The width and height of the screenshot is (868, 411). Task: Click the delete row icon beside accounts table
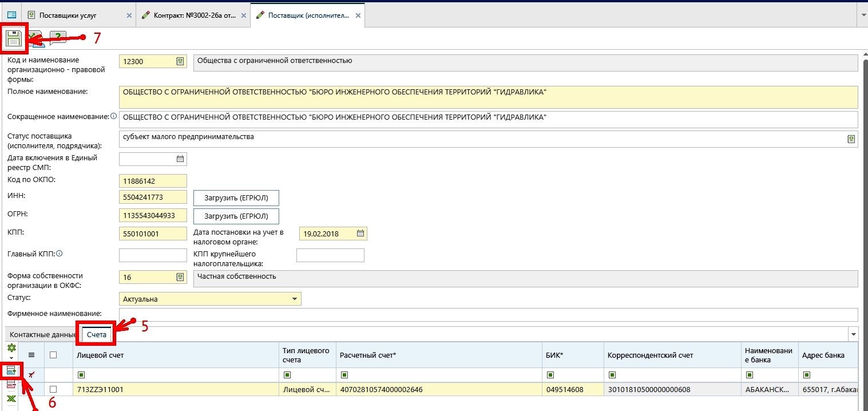(11, 385)
